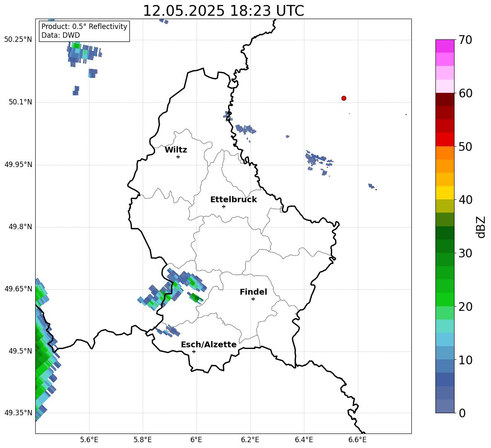This screenshot has height=448, width=491.
Task: Click the colorbar tick label 50
Action: 466,147
